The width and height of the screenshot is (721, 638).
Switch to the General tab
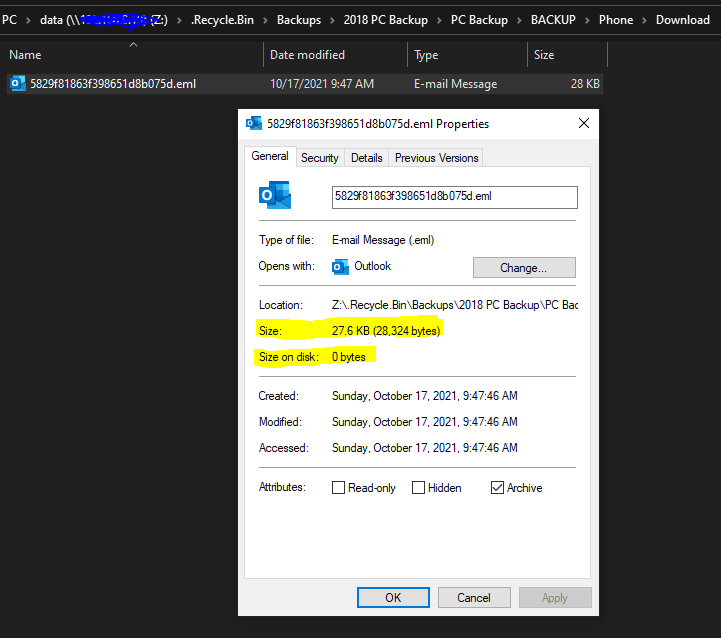tap(270, 156)
